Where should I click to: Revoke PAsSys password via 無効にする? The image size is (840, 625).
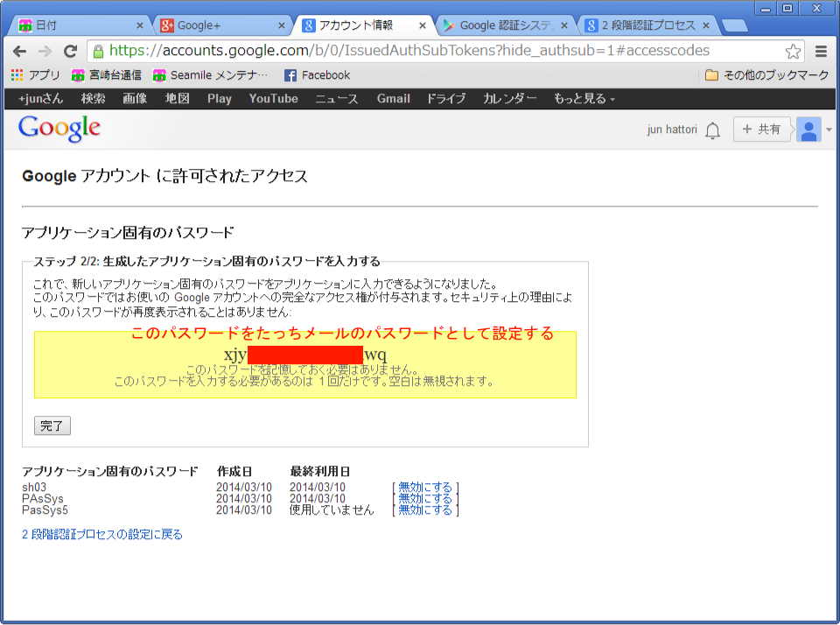tap(425, 498)
